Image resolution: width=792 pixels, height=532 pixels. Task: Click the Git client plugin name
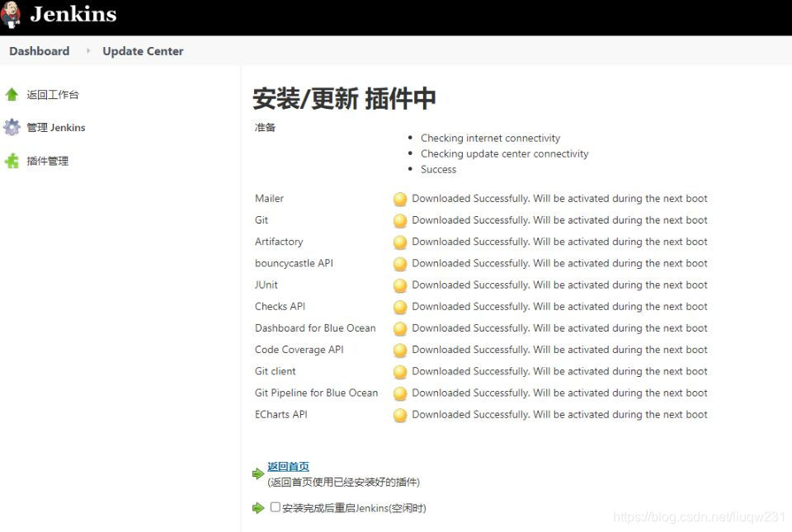(x=276, y=371)
